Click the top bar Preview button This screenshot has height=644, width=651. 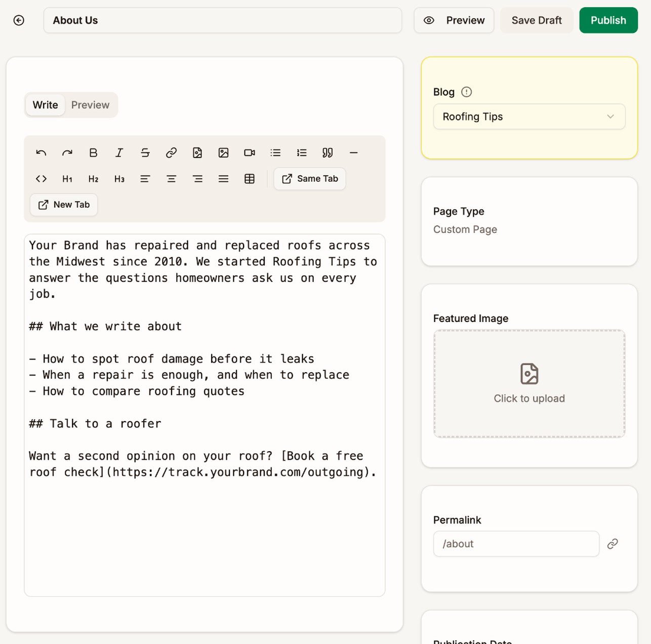pos(454,20)
